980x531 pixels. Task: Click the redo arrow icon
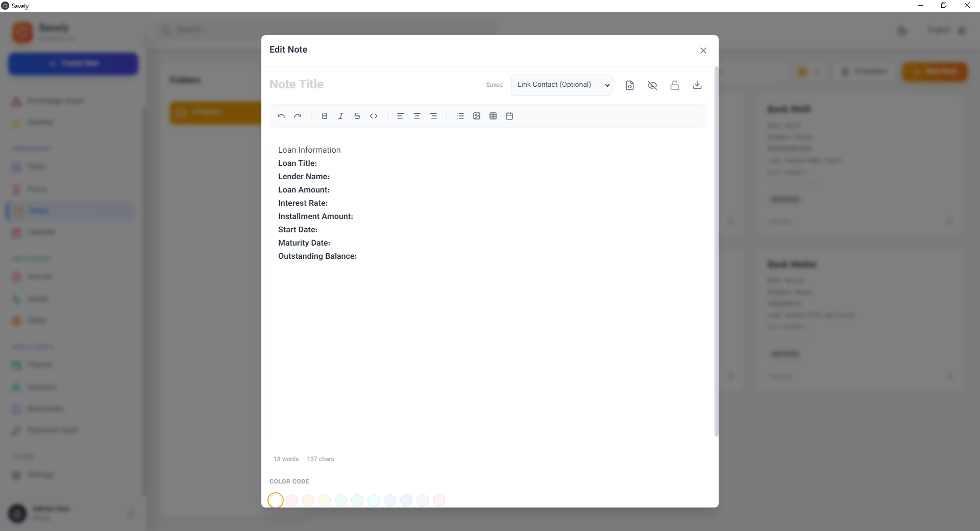[x=298, y=116]
